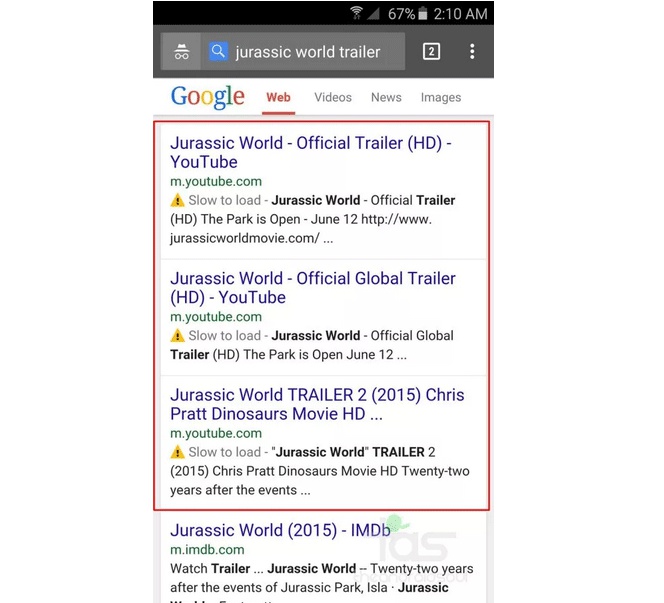Click 'Slow to load' label on TRAILER 2 result
The height and width of the screenshot is (603, 664).
click(x=224, y=452)
